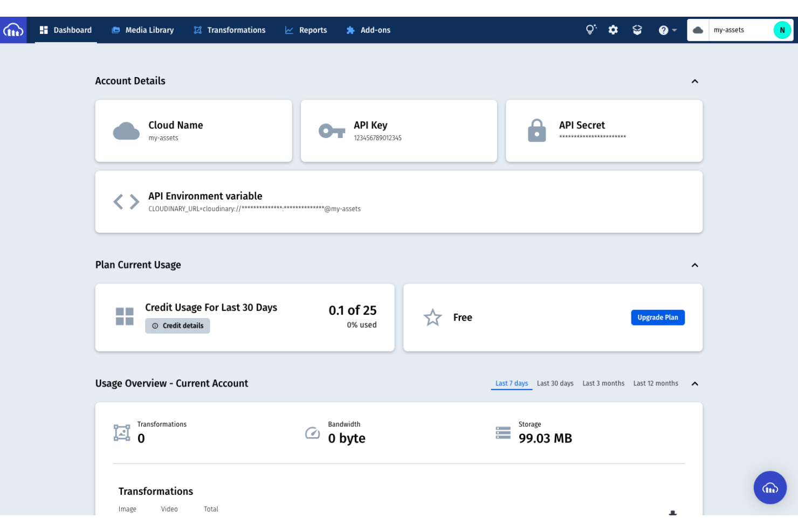The height and width of the screenshot is (532, 798).
Task: Click the stacked layers icon in the header
Action: tap(637, 30)
